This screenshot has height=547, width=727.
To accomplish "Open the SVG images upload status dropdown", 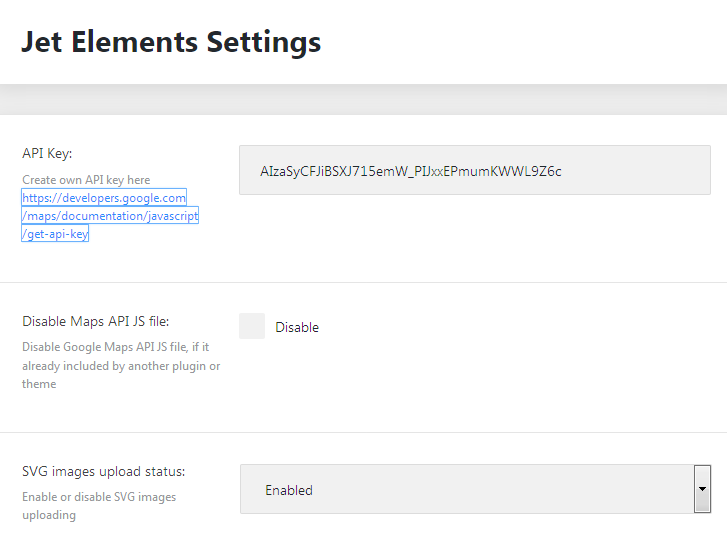I will [x=475, y=489].
